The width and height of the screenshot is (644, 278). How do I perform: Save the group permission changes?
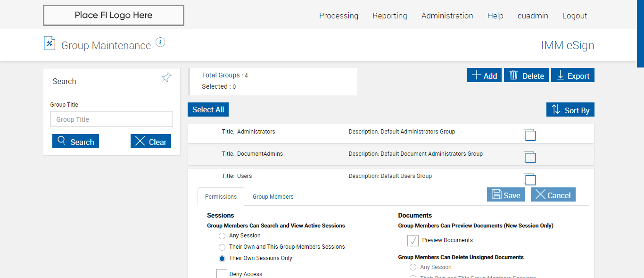pos(505,195)
